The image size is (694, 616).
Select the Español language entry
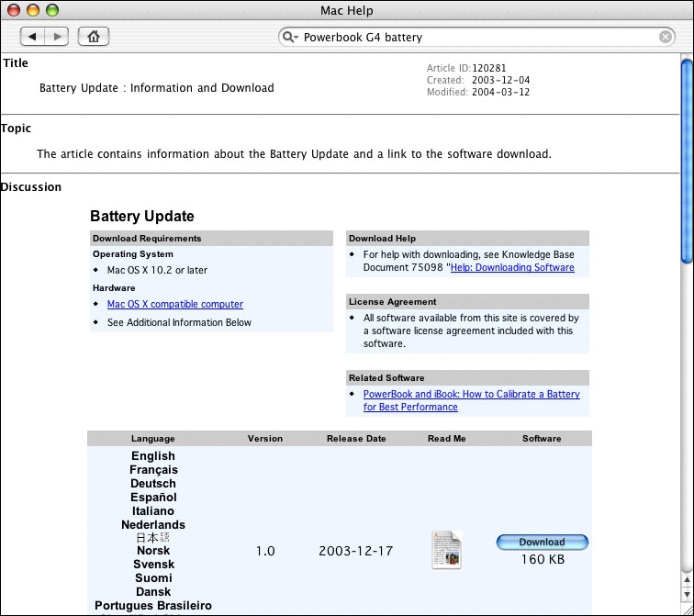pyautogui.click(x=153, y=497)
